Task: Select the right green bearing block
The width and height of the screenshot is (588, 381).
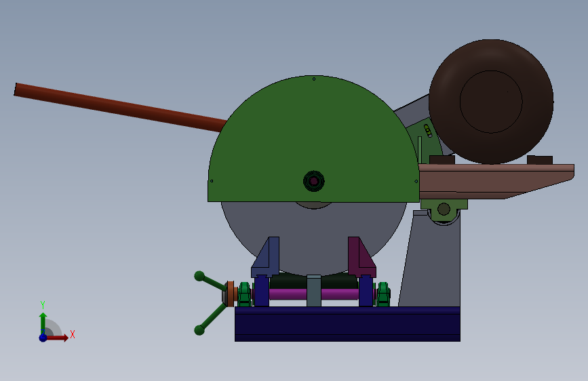Action: 383,294
